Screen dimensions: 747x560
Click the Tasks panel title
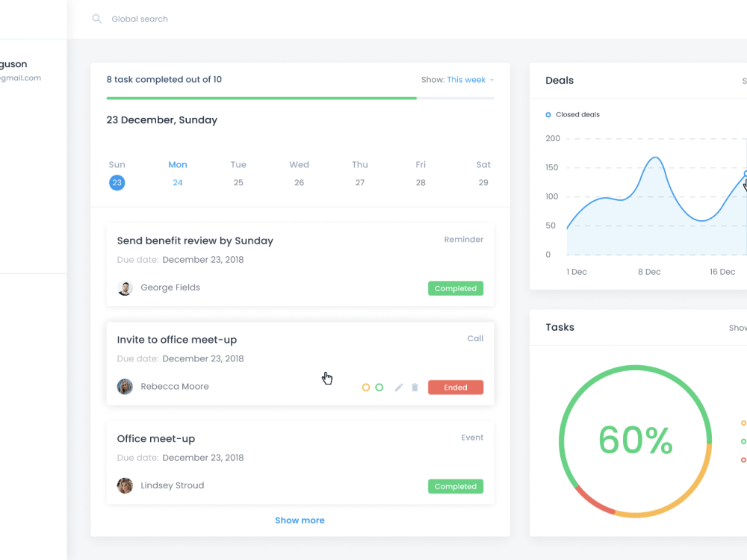[x=560, y=327]
